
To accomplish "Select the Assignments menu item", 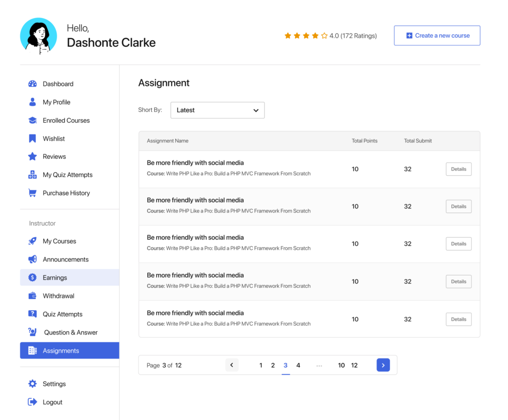I will click(69, 350).
